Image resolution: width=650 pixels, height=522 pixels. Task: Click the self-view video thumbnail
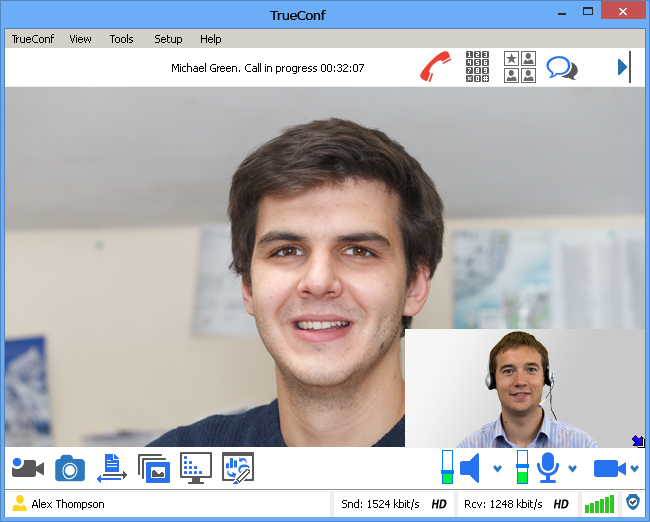(525, 388)
